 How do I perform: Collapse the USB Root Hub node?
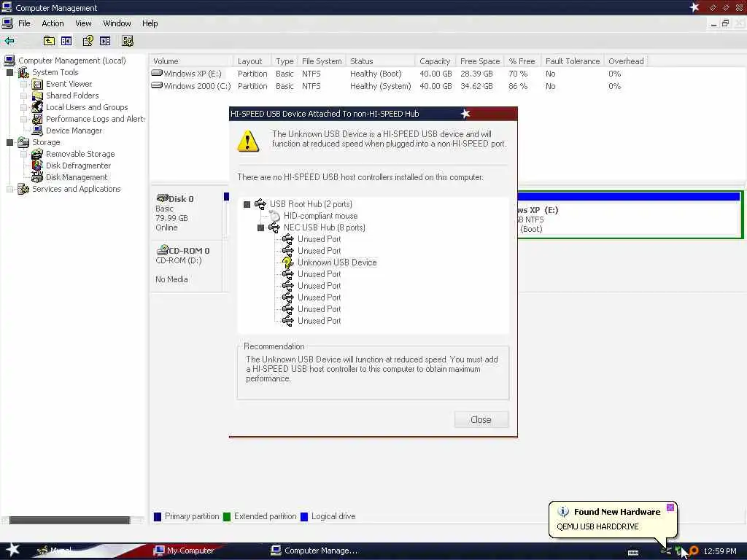click(247, 204)
